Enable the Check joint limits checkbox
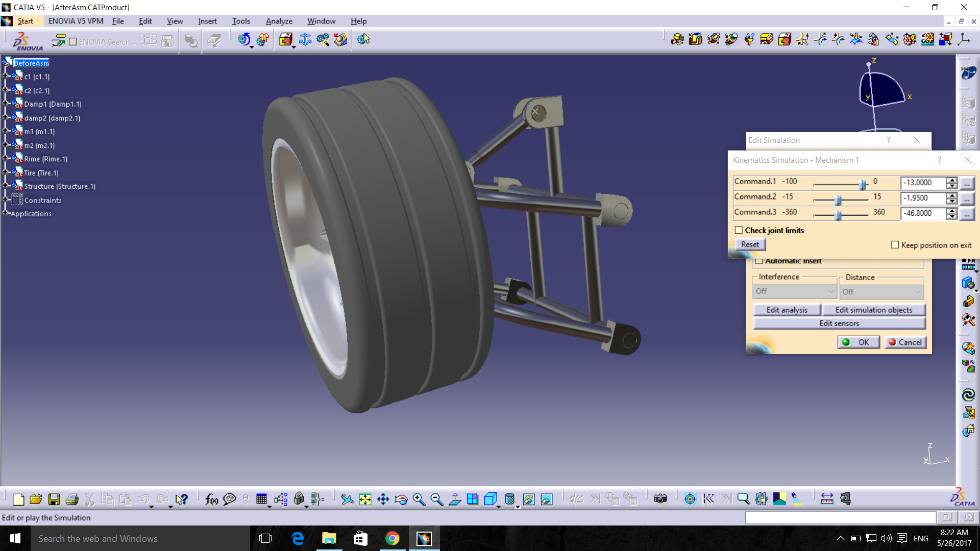Screen dimensions: 980x551 [x=739, y=230]
